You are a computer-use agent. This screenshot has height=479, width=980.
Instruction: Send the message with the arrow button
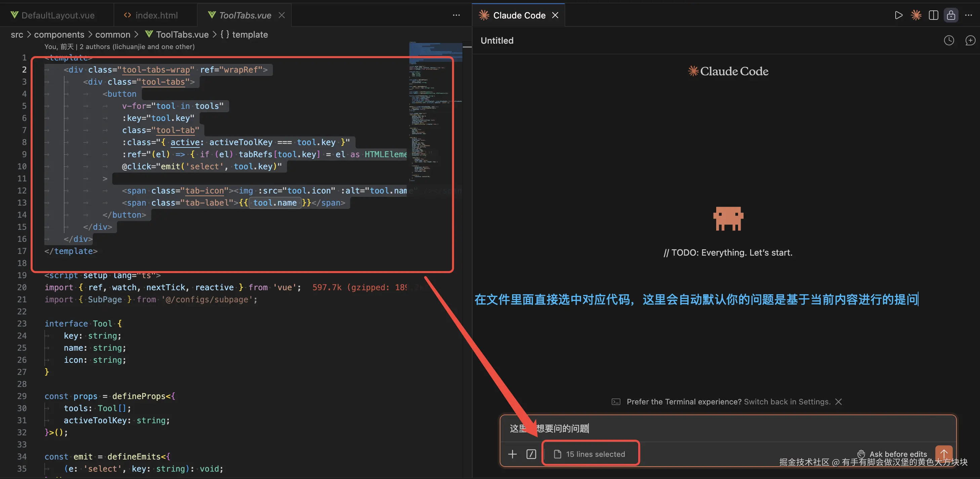[x=944, y=453]
